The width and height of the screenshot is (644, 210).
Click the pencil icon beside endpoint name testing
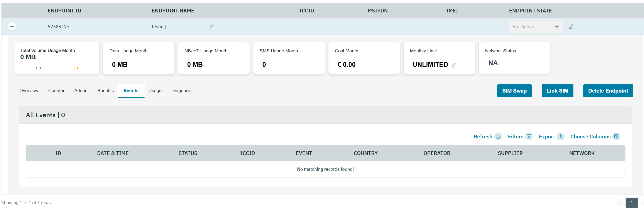click(x=211, y=27)
